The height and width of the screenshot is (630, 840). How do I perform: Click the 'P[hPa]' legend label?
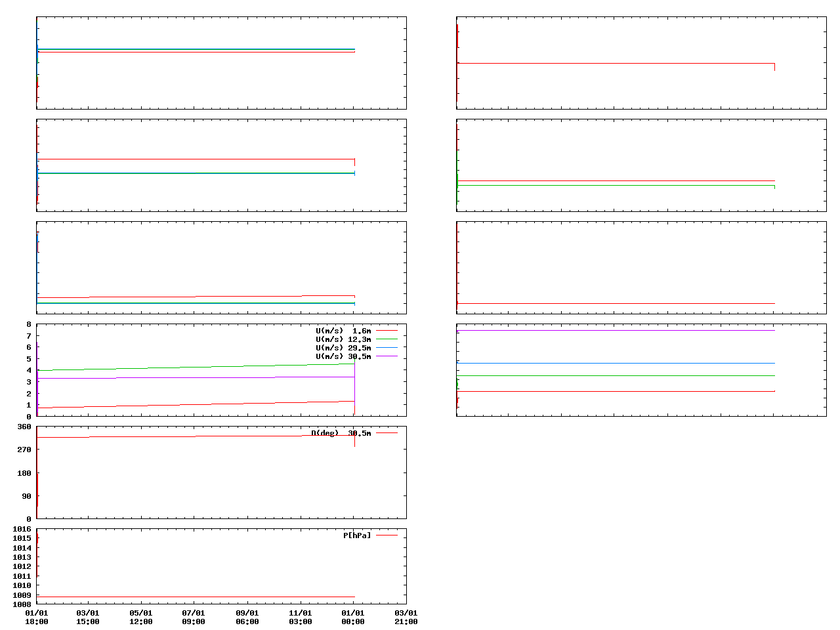point(357,535)
